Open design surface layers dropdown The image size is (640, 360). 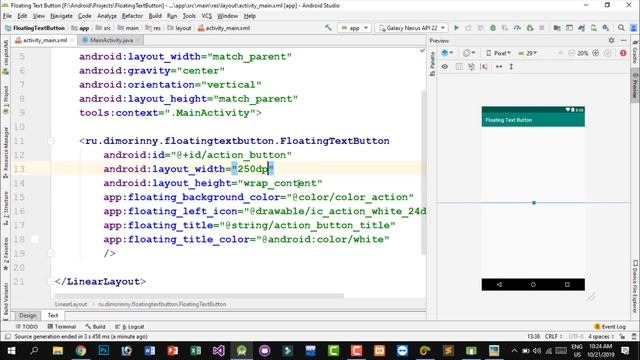click(x=447, y=53)
